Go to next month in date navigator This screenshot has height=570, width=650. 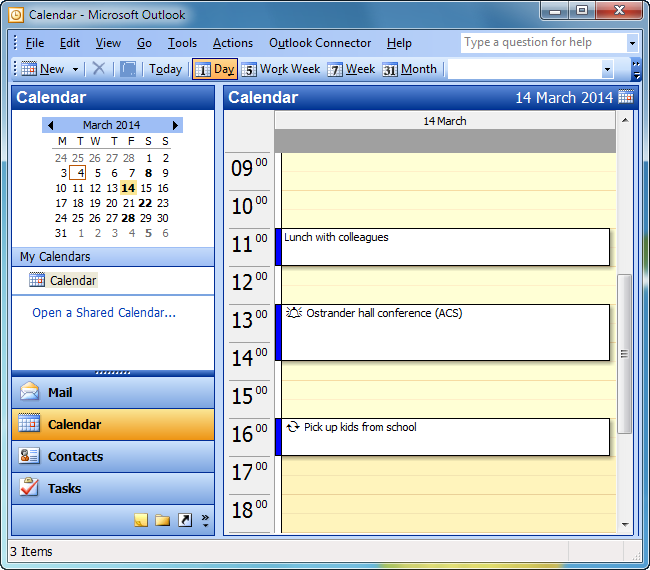[x=175, y=125]
